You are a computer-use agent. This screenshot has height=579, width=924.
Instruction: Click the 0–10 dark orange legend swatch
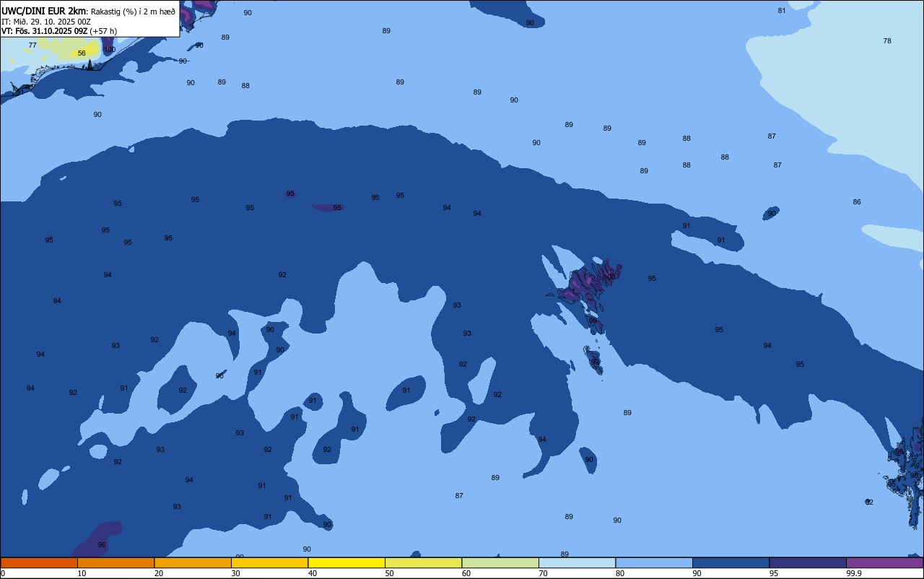(x=39, y=562)
